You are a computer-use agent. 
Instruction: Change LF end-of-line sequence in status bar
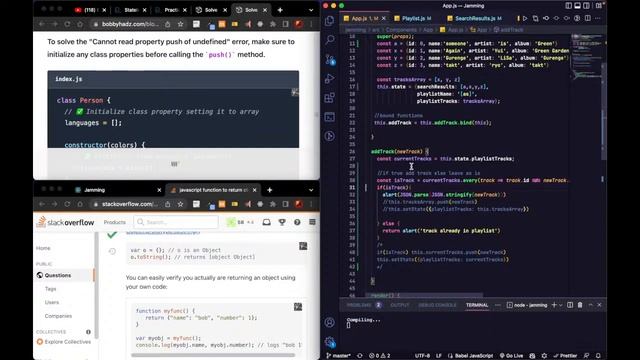(439, 356)
